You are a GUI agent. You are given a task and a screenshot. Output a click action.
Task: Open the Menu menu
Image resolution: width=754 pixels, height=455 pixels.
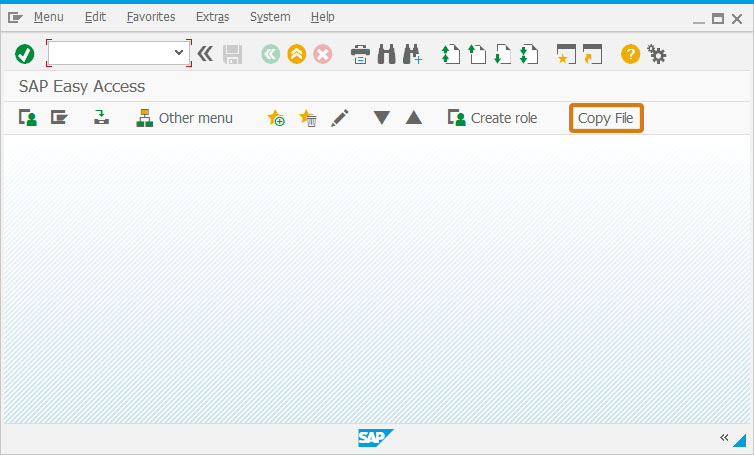click(x=49, y=17)
